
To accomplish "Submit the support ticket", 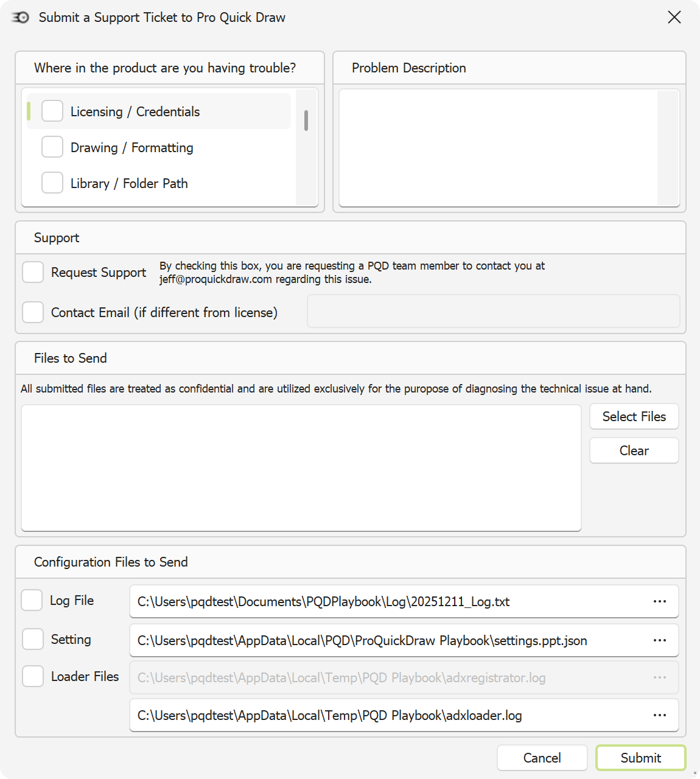I will 640,758.
